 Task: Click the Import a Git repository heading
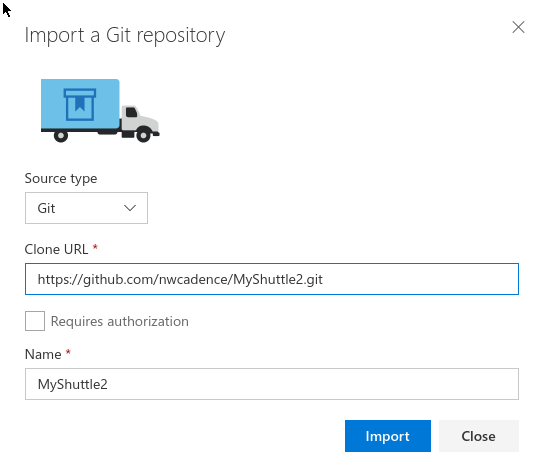pyautogui.click(x=125, y=36)
